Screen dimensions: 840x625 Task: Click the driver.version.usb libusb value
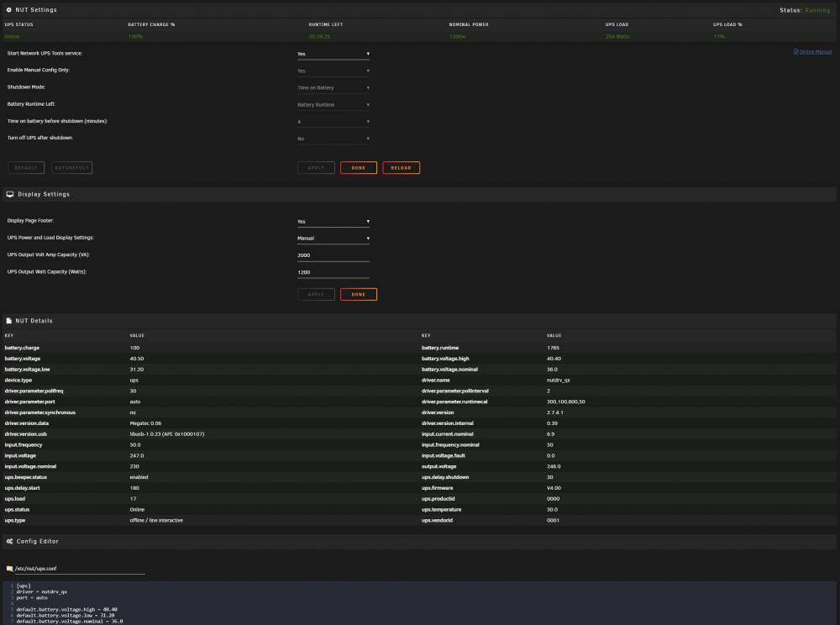166,433
